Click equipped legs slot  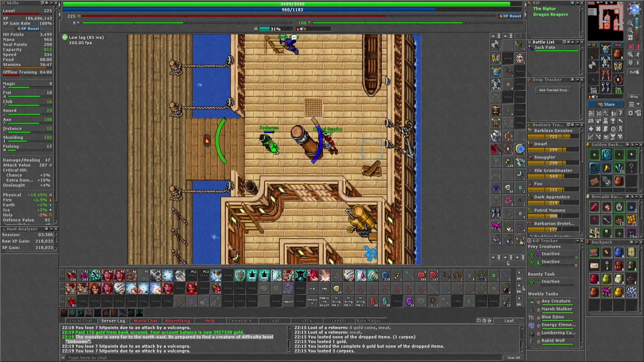click(x=606, y=75)
